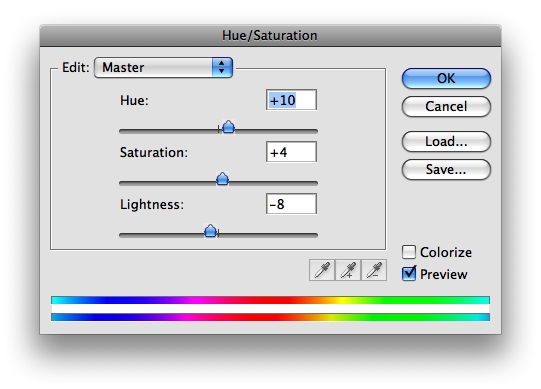Click the Lightness value field showing -8

292,204
